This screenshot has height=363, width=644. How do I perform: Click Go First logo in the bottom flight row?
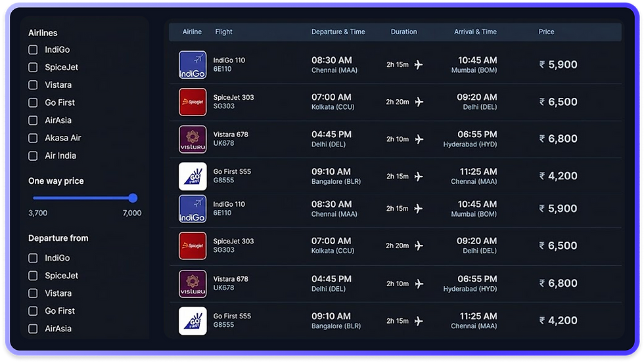(x=193, y=321)
